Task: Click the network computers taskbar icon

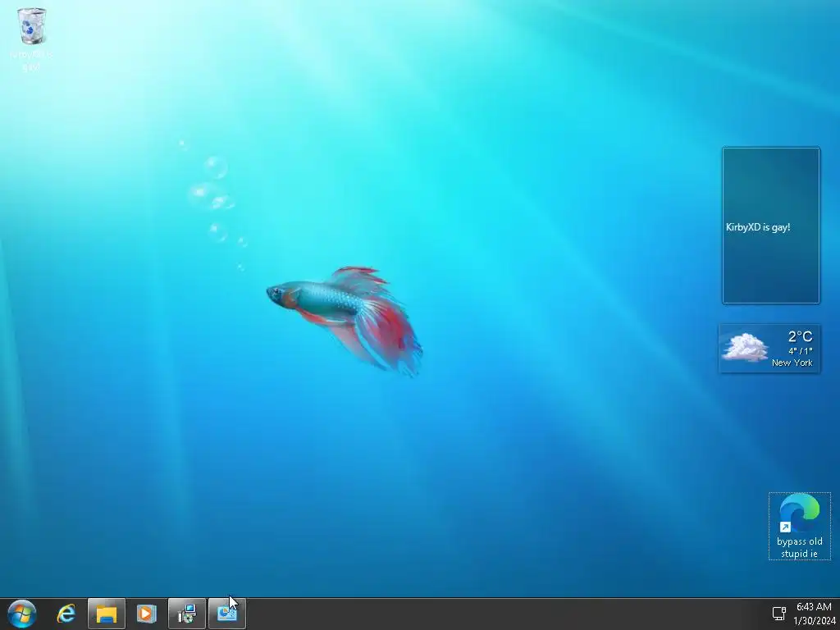Action: click(x=187, y=614)
